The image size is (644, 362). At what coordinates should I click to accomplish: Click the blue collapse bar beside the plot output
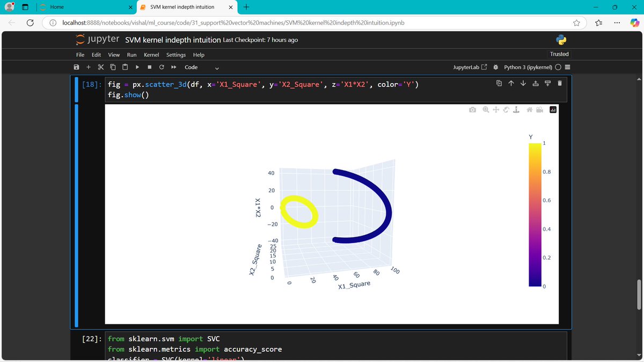pos(76,215)
